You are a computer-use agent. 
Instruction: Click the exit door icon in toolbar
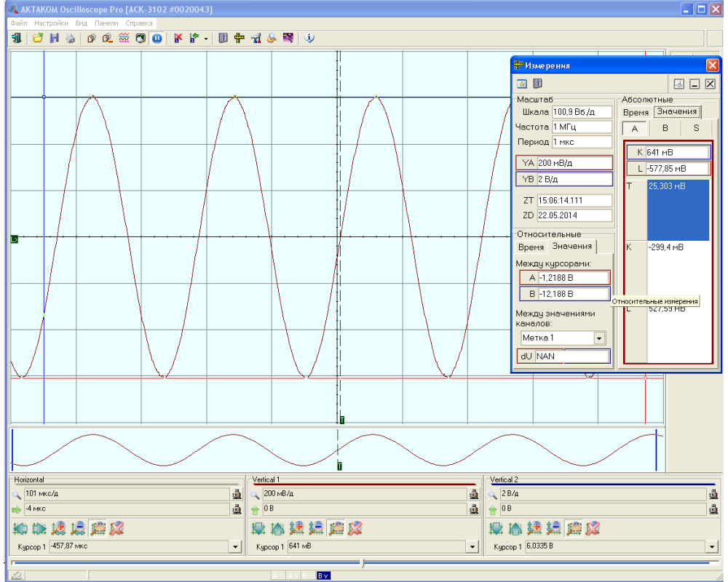16,39
